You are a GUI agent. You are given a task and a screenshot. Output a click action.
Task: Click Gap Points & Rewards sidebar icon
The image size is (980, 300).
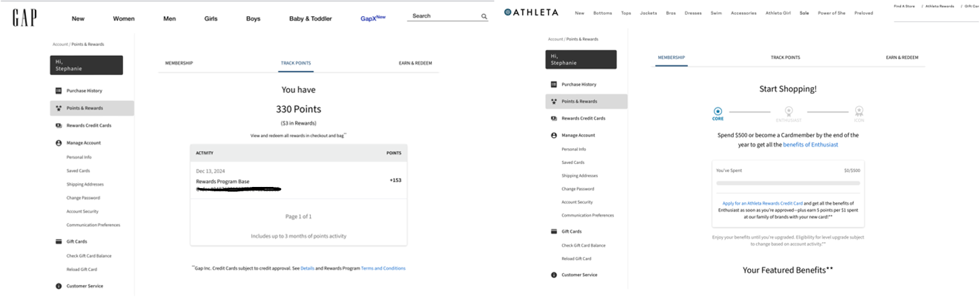pos(58,108)
